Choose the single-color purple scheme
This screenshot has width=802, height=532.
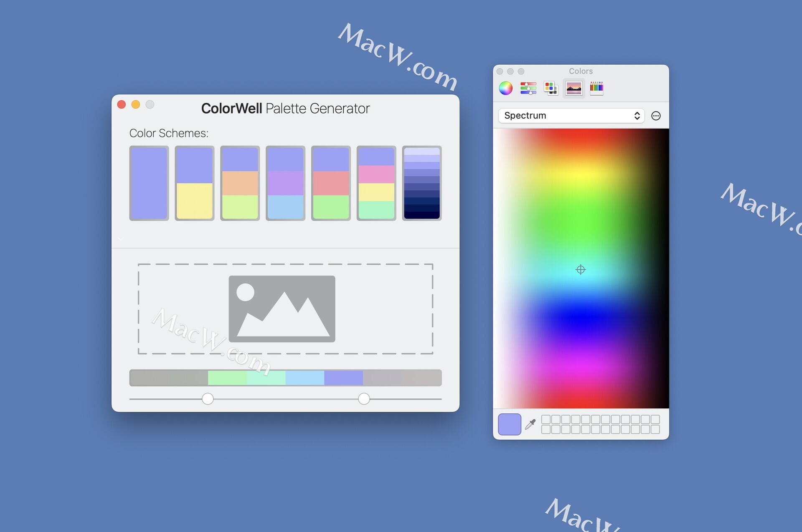click(149, 183)
